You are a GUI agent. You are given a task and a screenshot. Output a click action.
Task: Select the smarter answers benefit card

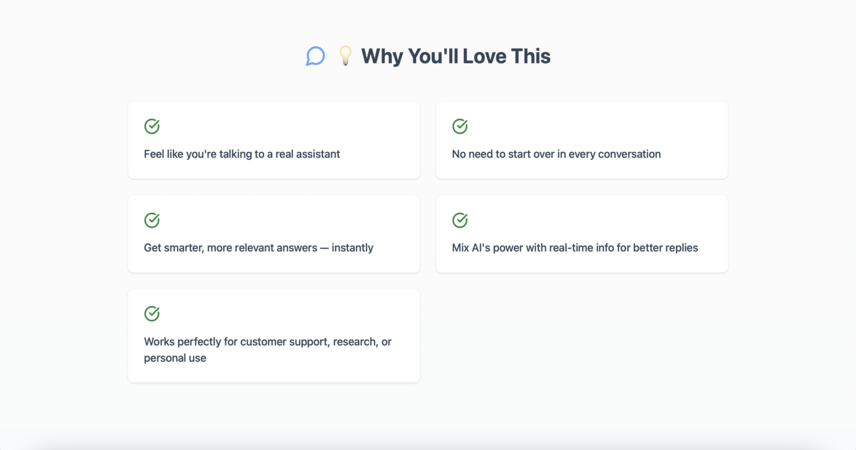point(274,234)
